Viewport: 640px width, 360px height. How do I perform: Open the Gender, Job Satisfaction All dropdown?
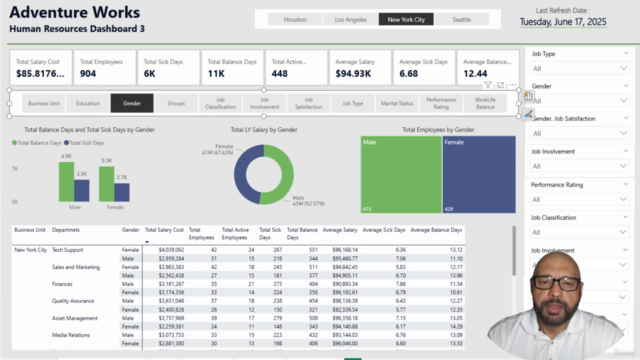coord(579,133)
